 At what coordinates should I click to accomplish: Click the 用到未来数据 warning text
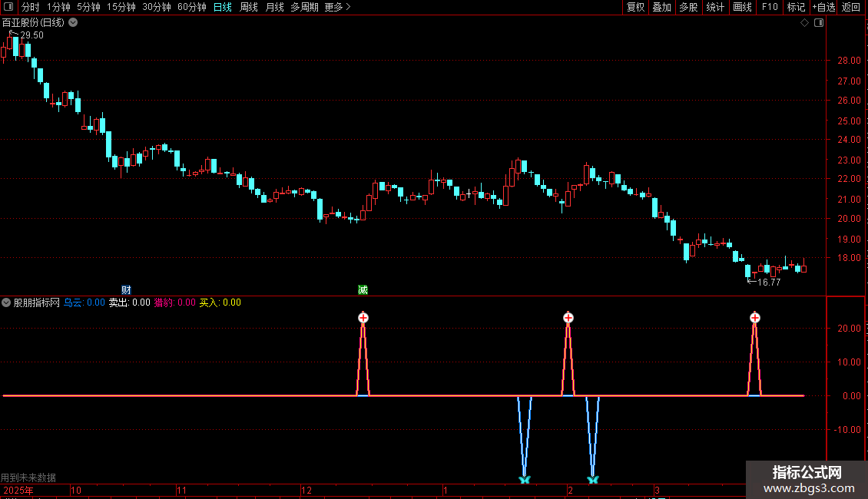[x=28, y=478]
